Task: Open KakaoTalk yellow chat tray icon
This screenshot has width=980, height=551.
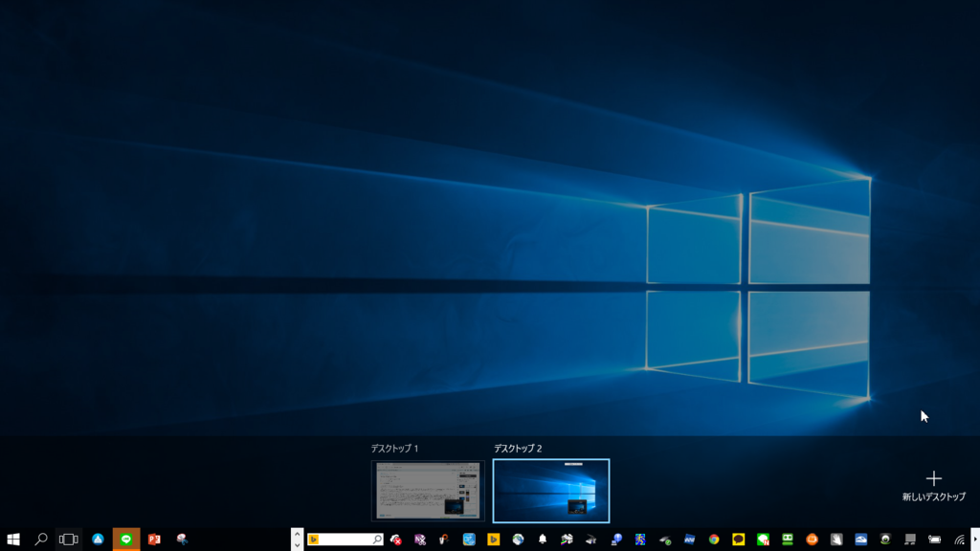Action: pos(738,540)
